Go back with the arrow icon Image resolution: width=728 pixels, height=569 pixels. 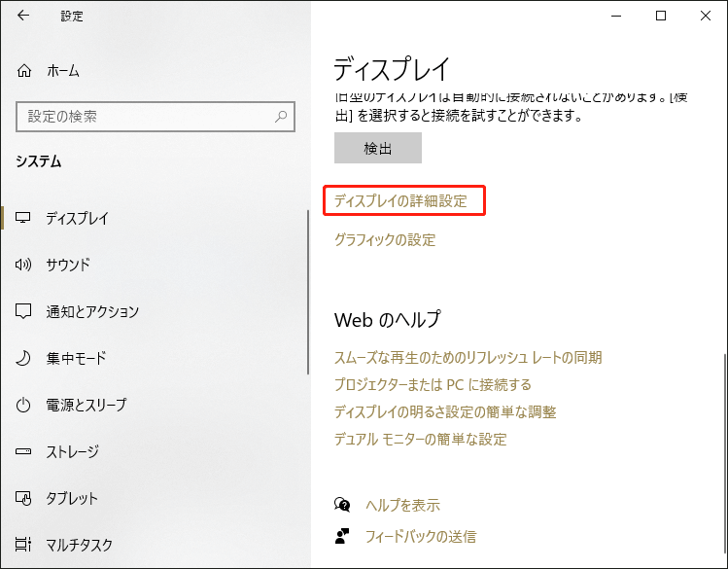22,16
